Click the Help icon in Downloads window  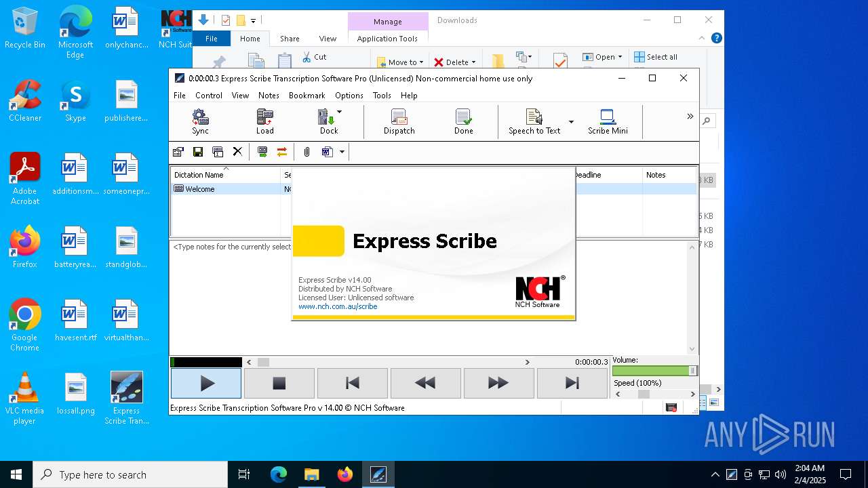click(x=716, y=39)
